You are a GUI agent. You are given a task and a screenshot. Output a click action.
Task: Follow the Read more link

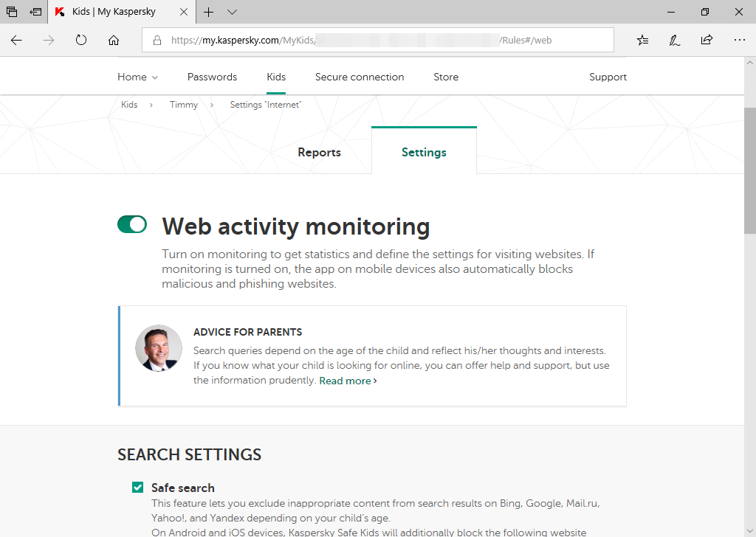(x=348, y=381)
